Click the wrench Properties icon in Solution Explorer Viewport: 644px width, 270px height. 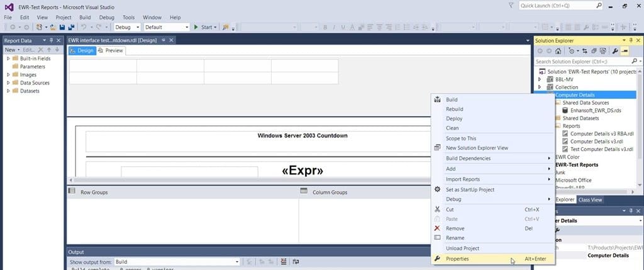click(x=615, y=51)
